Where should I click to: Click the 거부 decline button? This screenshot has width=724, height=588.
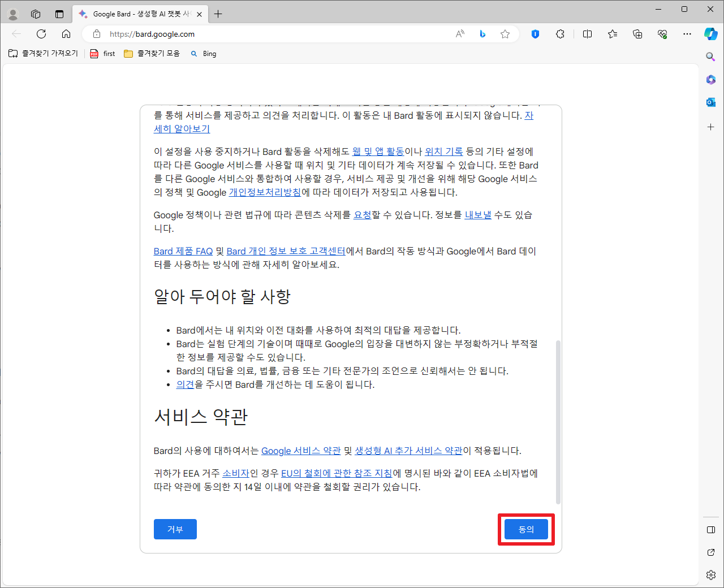point(175,529)
